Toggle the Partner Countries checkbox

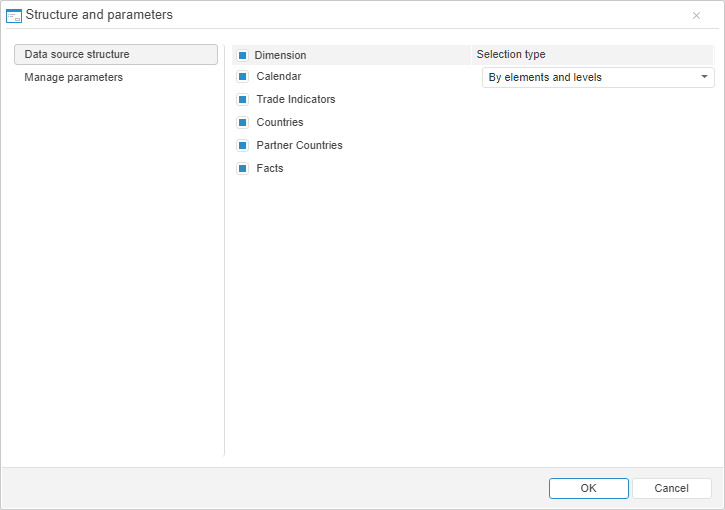pos(242,145)
